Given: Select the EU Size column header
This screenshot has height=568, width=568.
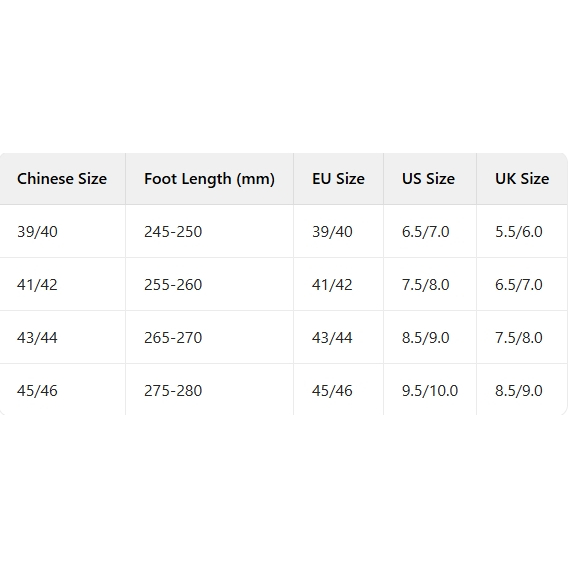Looking at the screenshot, I should click(x=338, y=179).
